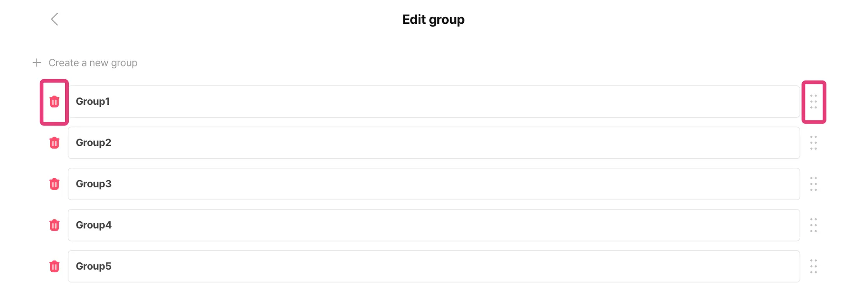Image resolution: width=868 pixels, height=298 pixels.
Task: Edit the Group3 name field
Action: point(433,184)
